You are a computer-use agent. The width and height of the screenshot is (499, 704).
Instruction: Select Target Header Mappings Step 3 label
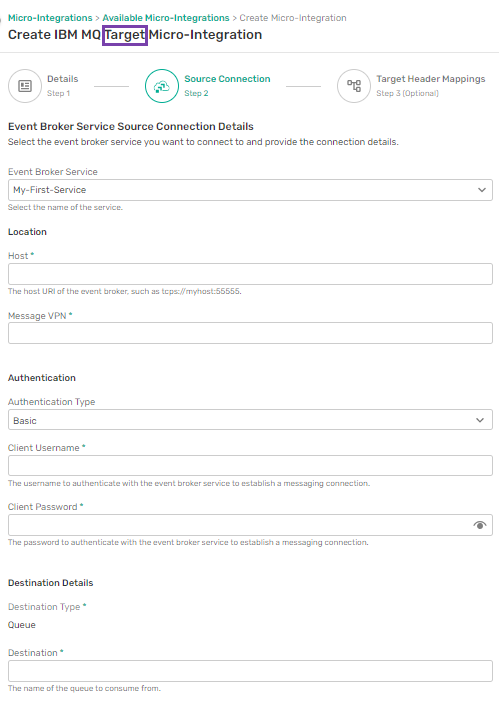coord(431,86)
